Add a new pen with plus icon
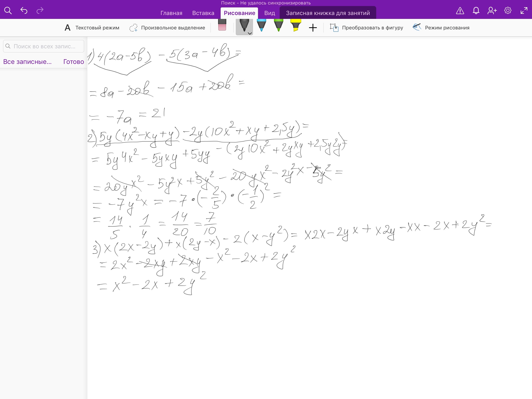The image size is (532, 399). (313, 28)
